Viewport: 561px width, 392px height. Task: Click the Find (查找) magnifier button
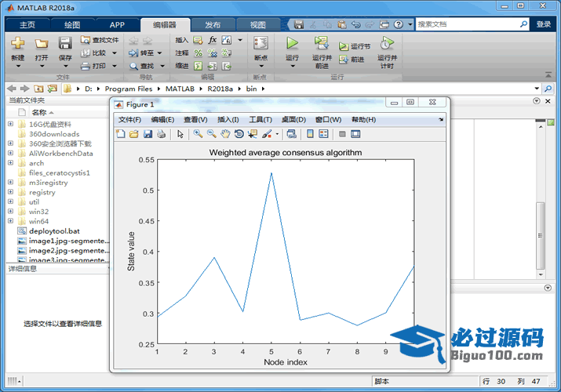142,66
